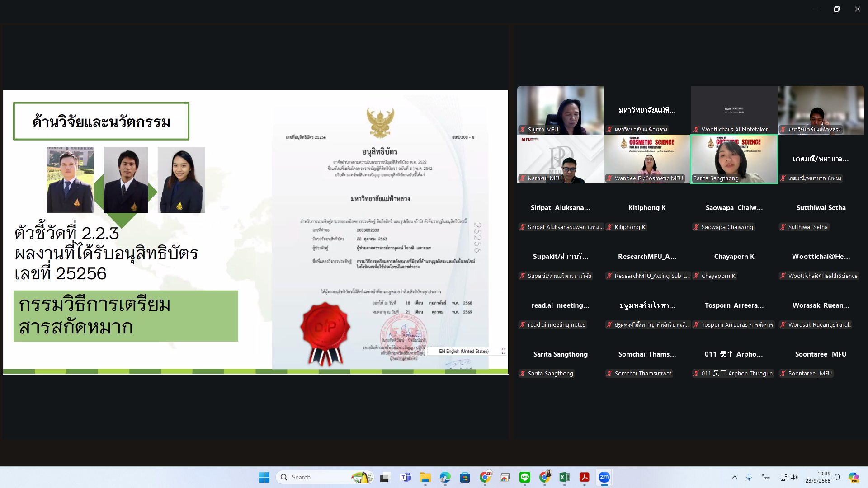The height and width of the screenshot is (488, 868).
Task: Open Microsoft Teams taskbar icon
Action: coord(406,477)
